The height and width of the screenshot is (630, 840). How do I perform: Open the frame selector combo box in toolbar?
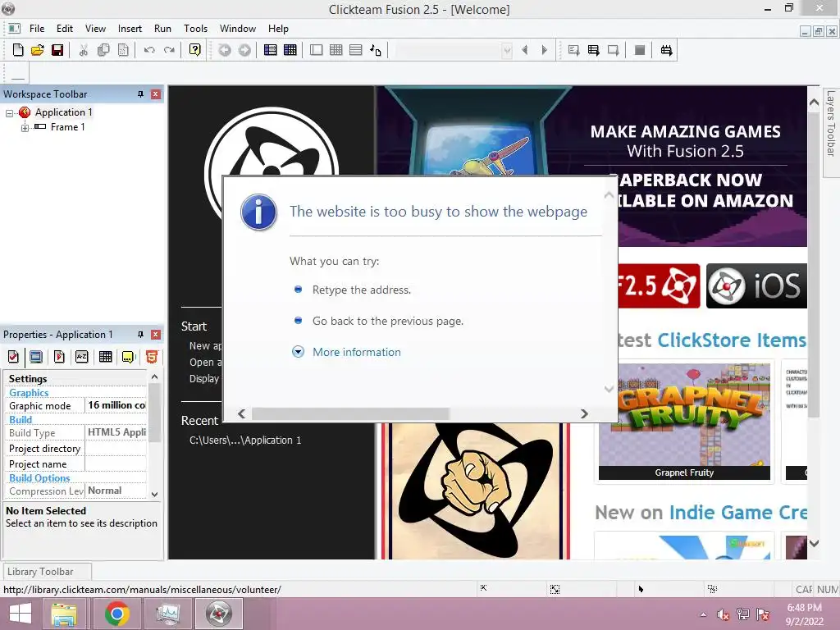pos(454,50)
